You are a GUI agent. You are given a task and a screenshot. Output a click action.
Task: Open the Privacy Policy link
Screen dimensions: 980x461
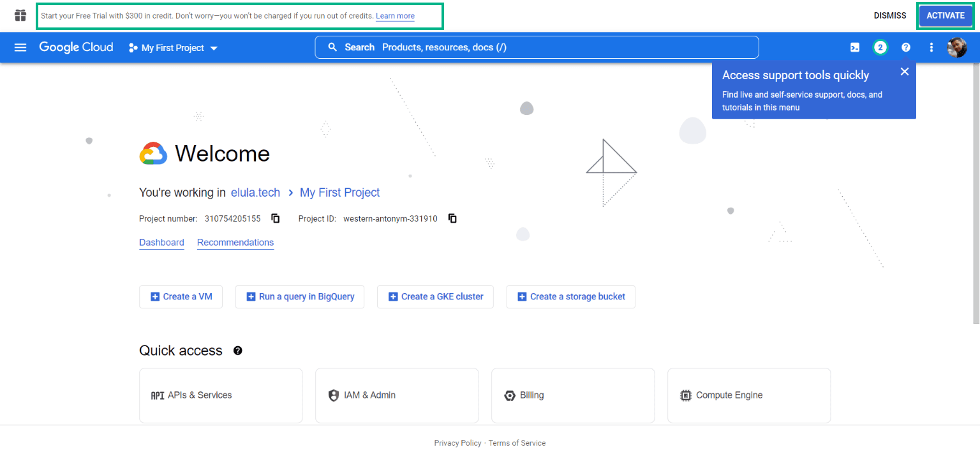(457, 443)
